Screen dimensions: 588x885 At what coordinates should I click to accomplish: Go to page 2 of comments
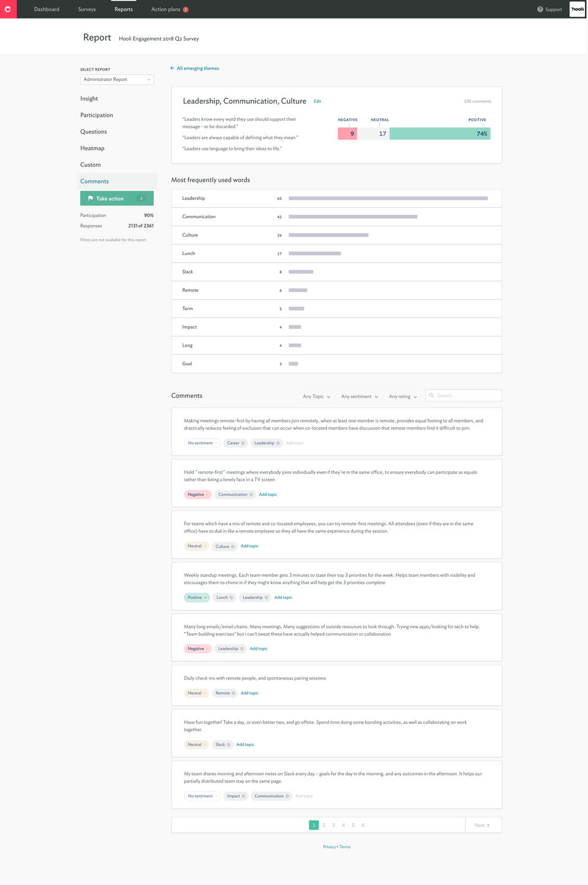pos(324,825)
